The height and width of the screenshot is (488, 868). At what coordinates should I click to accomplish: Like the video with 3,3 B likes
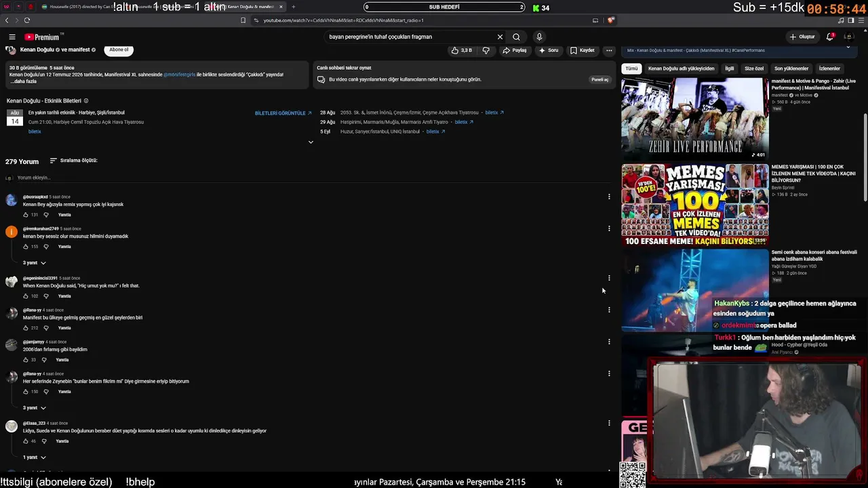point(462,50)
